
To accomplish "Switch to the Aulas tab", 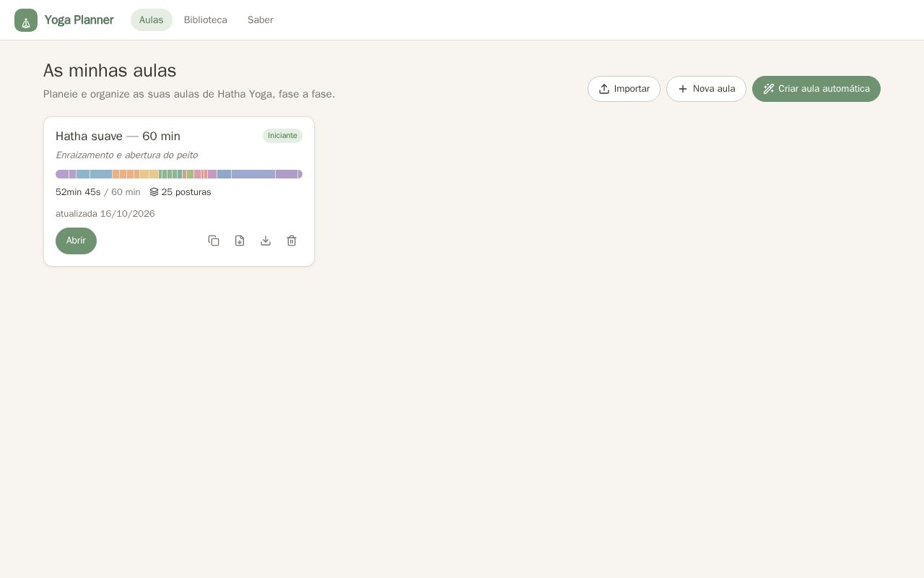I will (152, 20).
